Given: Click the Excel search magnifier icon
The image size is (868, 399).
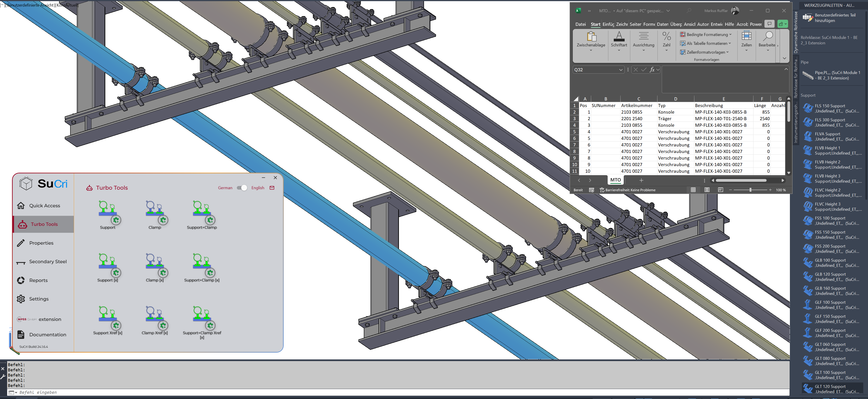Looking at the screenshot, I should (x=689, y=11).
